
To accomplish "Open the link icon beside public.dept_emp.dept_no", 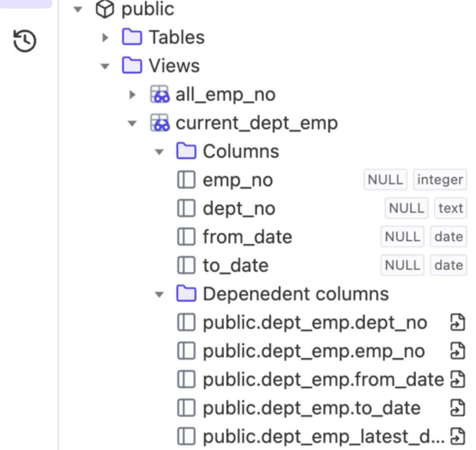I will click(457, 322).
